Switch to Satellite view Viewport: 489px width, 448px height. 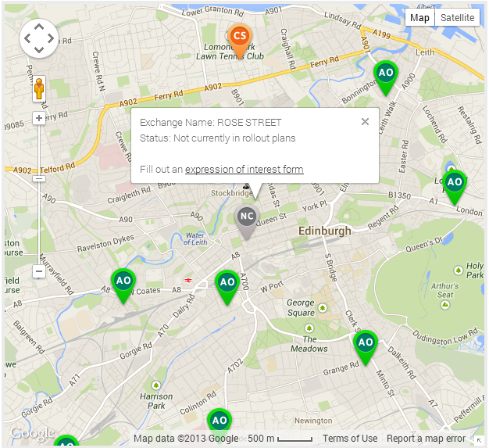click(457, 18)
